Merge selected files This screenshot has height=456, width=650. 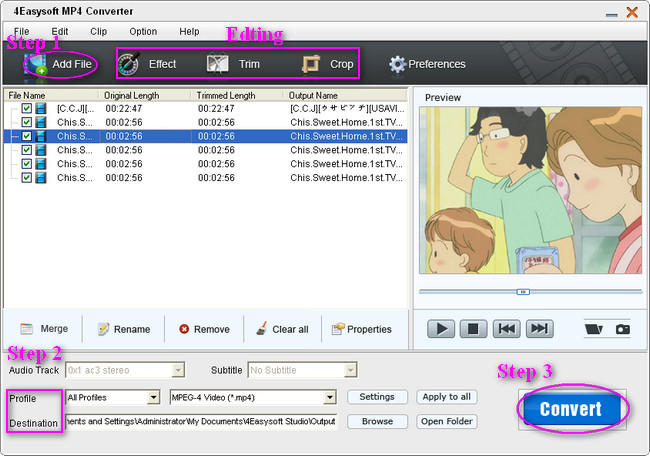tap(44, 329)
